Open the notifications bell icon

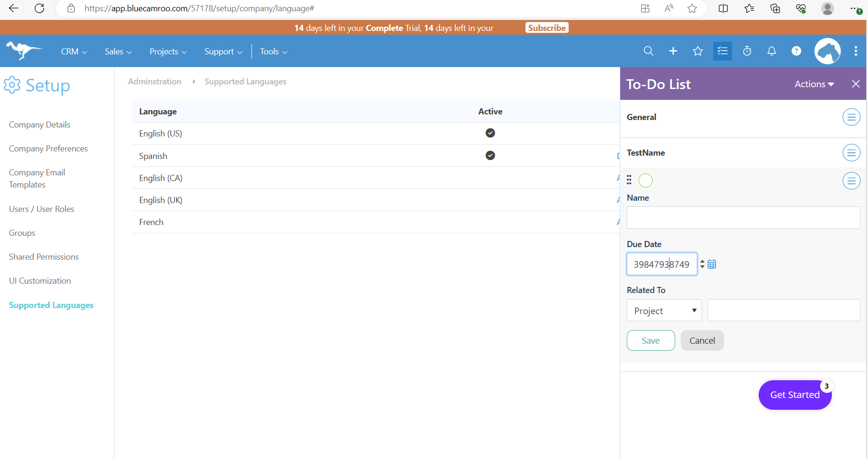pyautogui.click(x=772, y=51)
